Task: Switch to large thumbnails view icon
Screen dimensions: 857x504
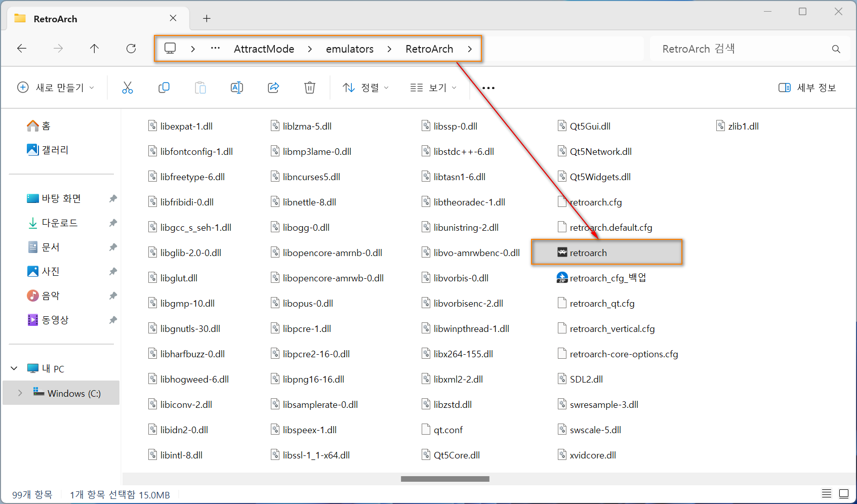Action: pyautogui.click(x=844, y=493)
